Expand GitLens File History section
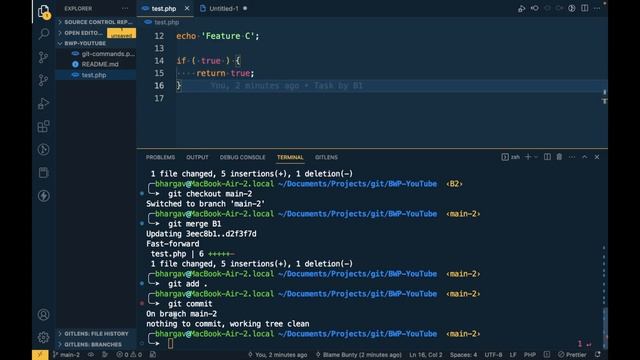 click(96, 333)
